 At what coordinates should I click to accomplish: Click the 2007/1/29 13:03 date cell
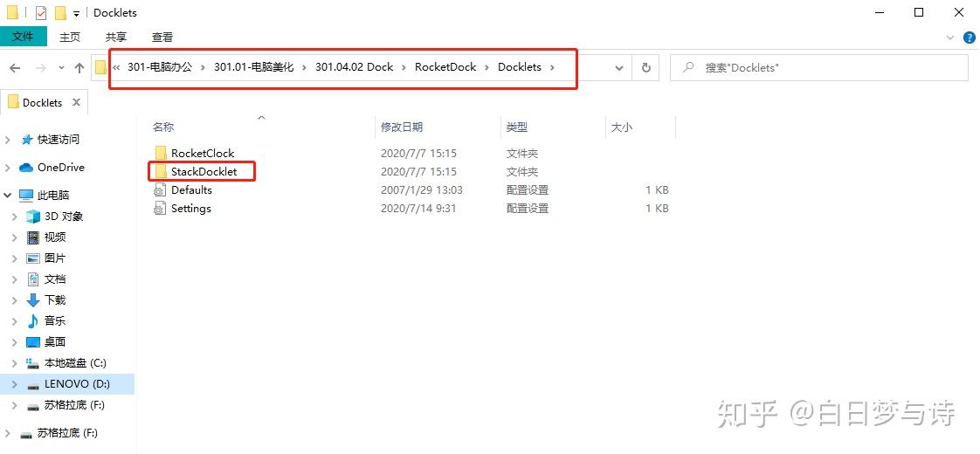[x=421, y=189]
